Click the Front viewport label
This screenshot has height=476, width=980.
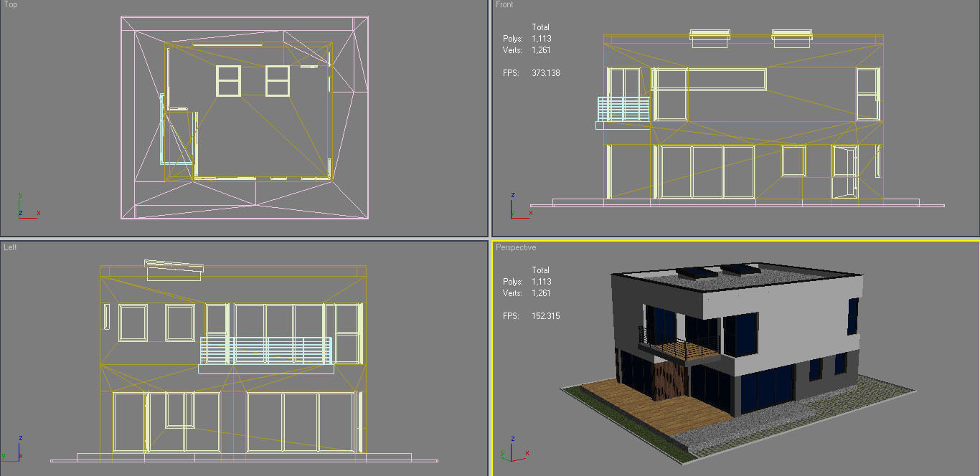[x=504, y=5]
